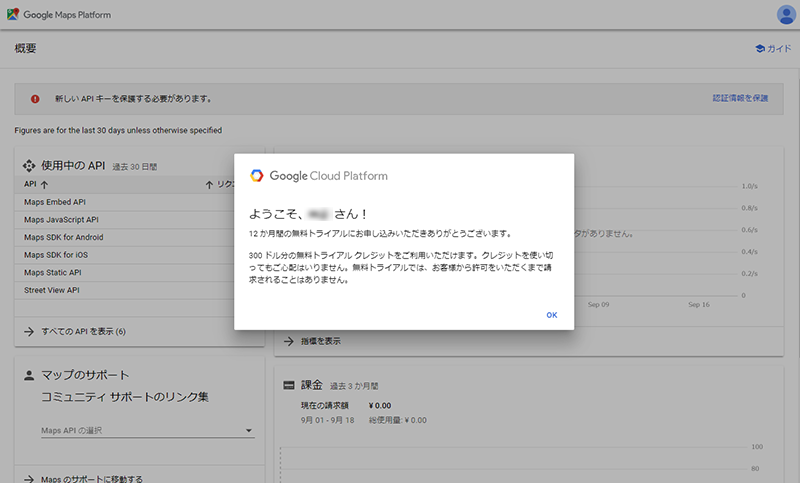Click the red API key warning icon

(35, 99)
